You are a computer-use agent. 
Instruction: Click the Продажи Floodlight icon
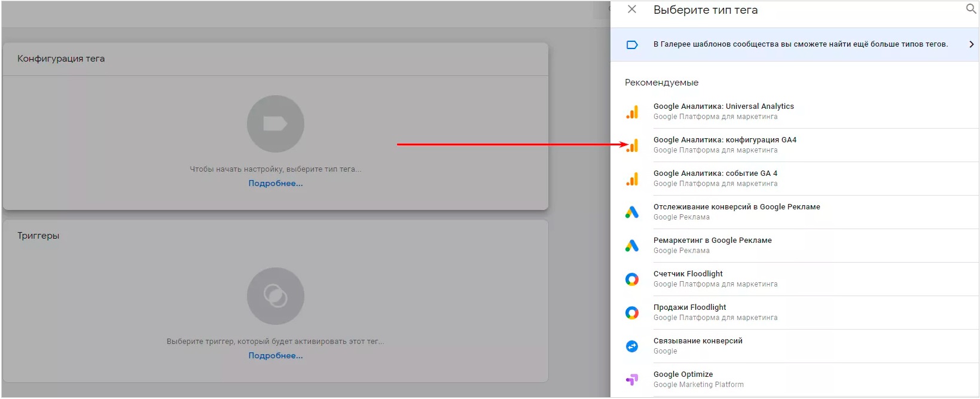(x=632, y=313)
